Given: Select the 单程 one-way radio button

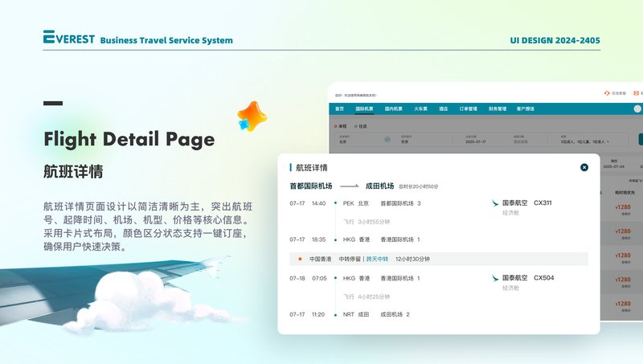Looking at the screenshot, I should [x=335, y=126].
